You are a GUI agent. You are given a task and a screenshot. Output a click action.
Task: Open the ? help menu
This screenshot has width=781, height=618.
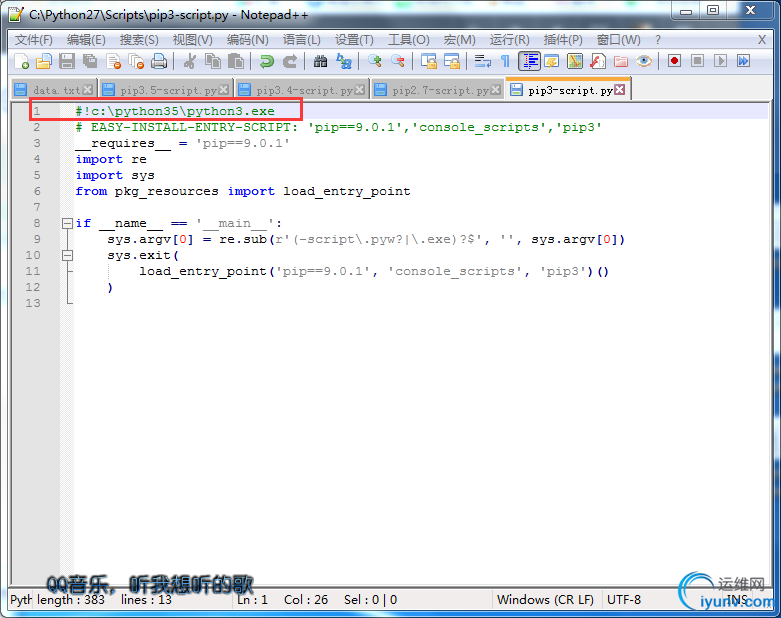(x=657, y=40)
